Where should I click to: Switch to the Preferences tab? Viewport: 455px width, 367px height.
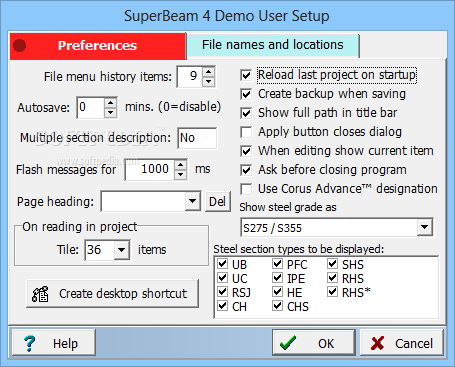98,46
